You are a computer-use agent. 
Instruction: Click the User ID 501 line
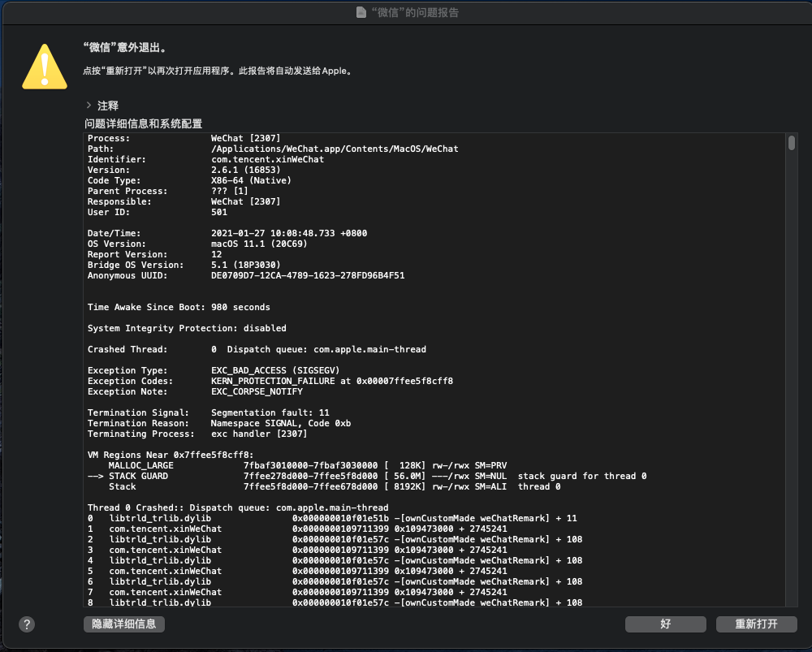coord(158,213)
